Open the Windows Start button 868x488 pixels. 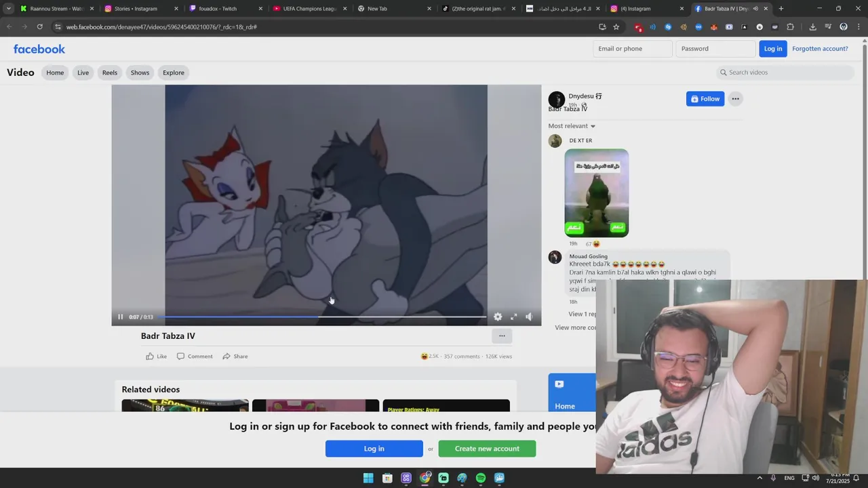pos(368,478)
